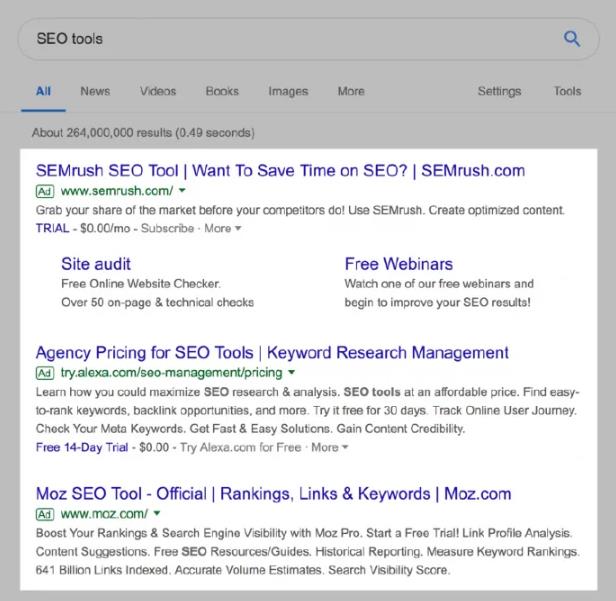Switch to the Videos tab
The image size is (616, 601).
158,91
